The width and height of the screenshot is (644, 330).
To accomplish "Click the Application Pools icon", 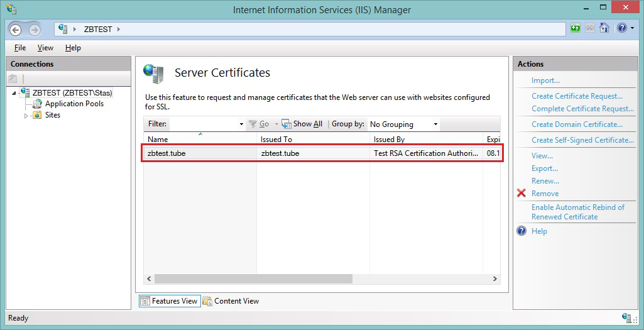I will coord(38,104).
